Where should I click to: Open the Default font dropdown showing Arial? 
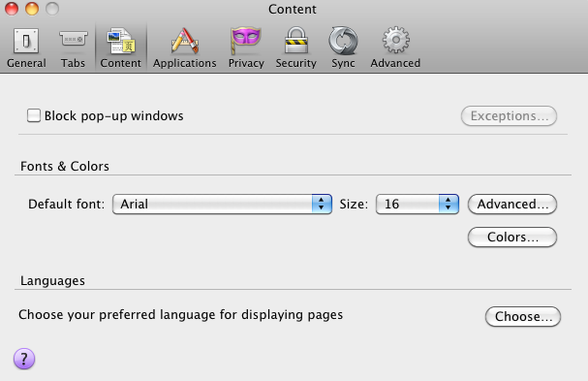point(222,205)
